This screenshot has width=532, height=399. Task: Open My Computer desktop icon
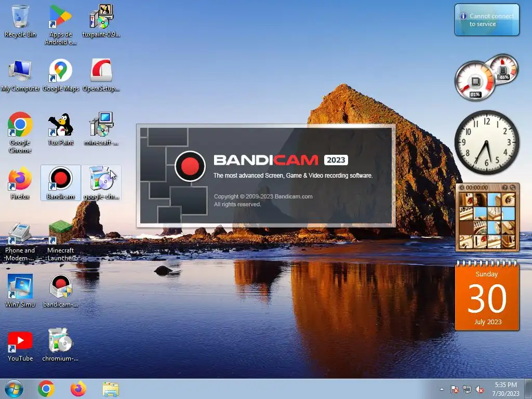[20, 75]
